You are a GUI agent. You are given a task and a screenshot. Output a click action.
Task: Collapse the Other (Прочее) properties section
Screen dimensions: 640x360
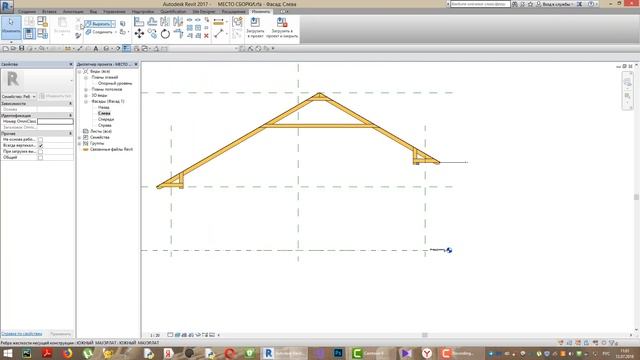(71, 133)
